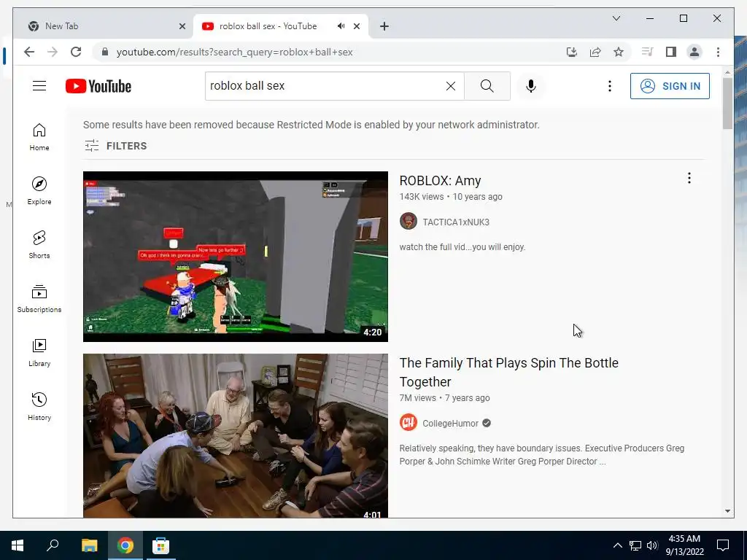The image size is (747, 560).
Task: Open History in the sidebar
Action: (x=39, y=407)
